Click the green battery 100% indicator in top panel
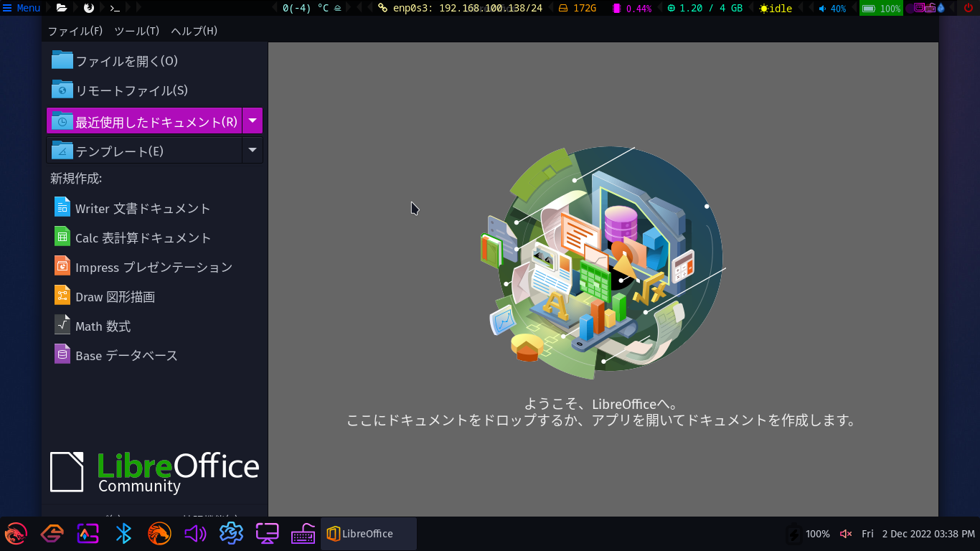Image resolution: width=980 pixels, height=551 pixels. 881,9
